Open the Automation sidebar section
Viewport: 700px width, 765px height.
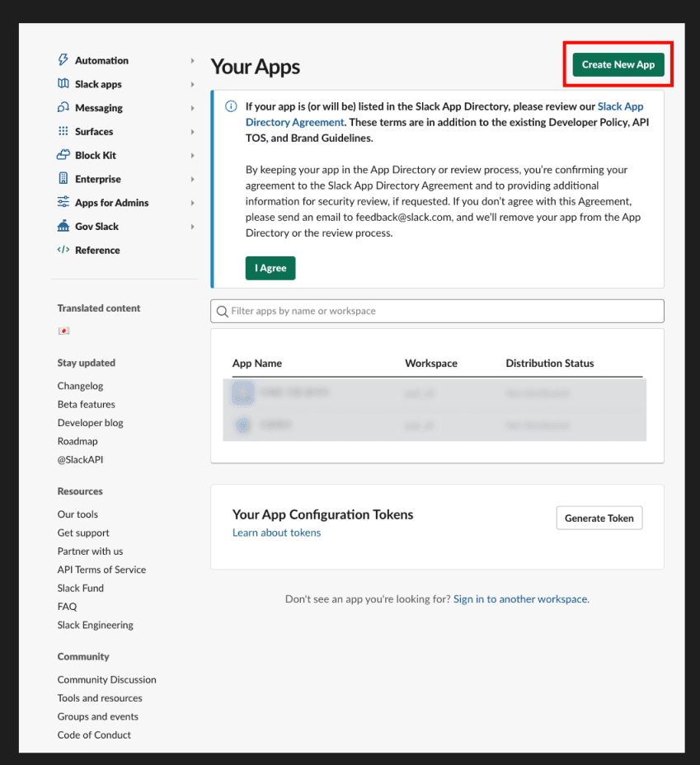101,60
